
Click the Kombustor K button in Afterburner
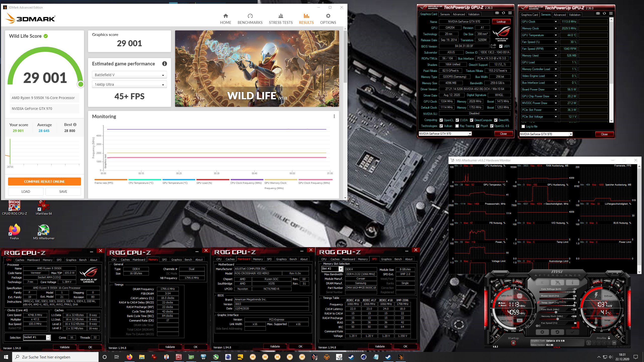click(x=543, y=283)
